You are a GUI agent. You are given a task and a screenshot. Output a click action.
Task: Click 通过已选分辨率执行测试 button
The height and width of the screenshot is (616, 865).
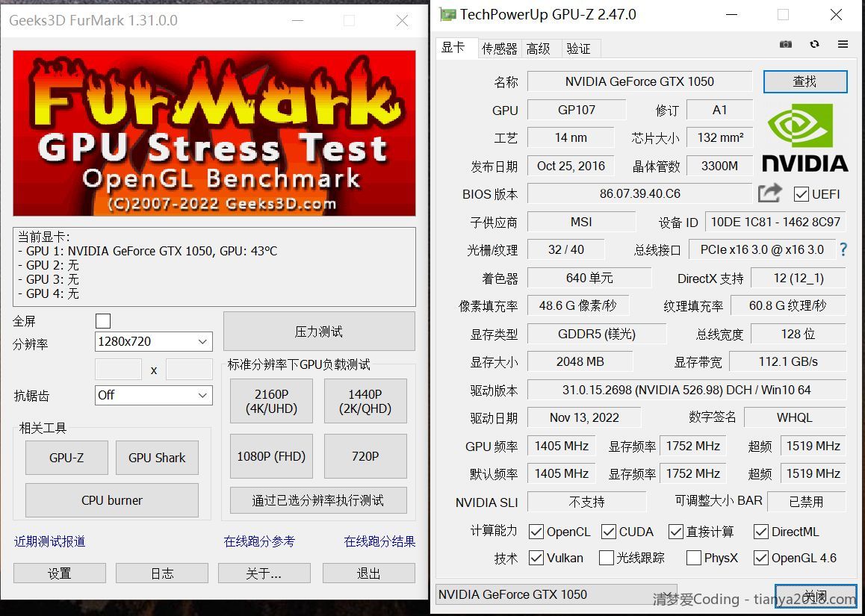(x=318, y=500)
